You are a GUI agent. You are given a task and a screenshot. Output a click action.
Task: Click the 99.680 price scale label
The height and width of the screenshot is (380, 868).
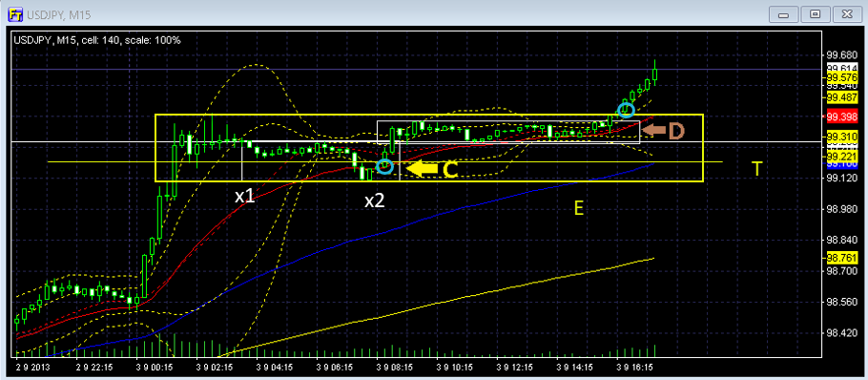coord(841,55)
